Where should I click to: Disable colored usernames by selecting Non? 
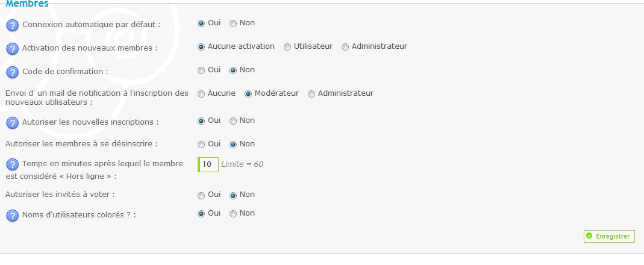(233, 214)
